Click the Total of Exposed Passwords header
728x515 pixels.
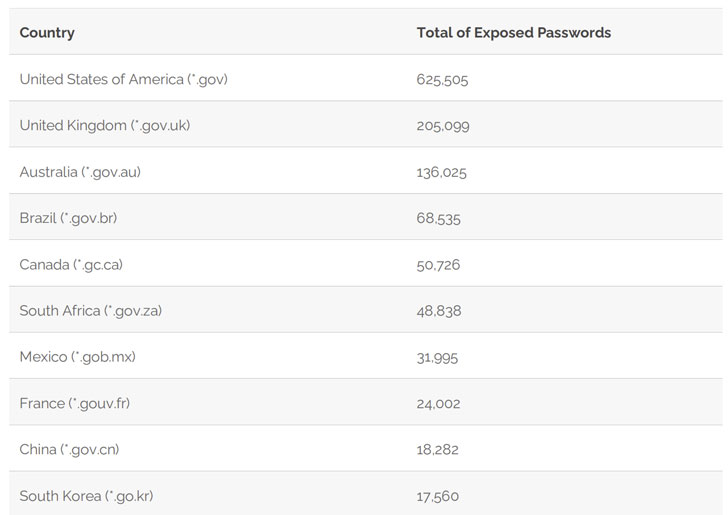click(x=513, y=33)
